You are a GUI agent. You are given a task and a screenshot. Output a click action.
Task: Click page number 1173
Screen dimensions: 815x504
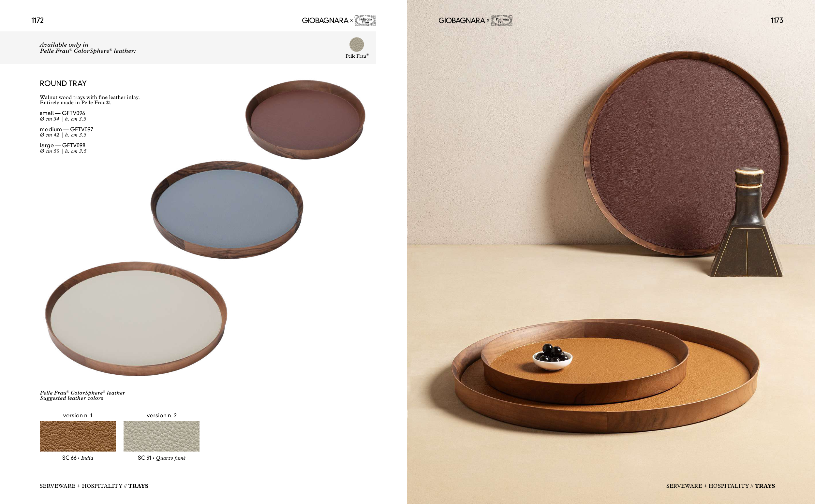(x=777, y=20)
